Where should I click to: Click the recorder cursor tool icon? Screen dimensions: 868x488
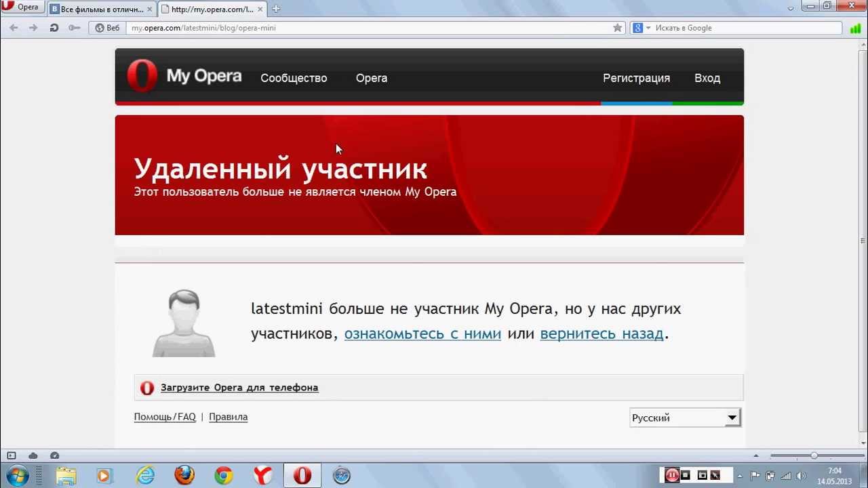[715, 475]
